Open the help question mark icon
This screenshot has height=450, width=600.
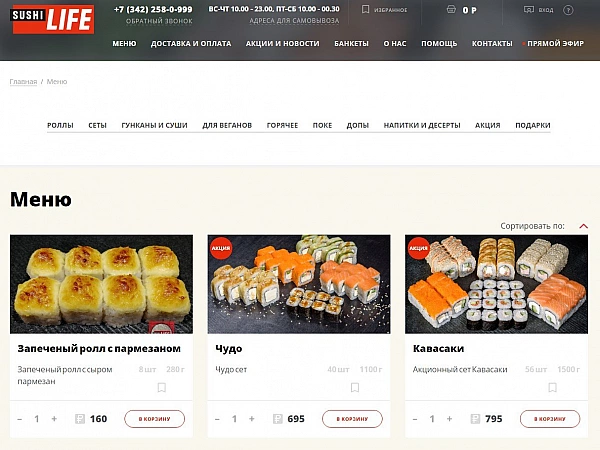568,10
